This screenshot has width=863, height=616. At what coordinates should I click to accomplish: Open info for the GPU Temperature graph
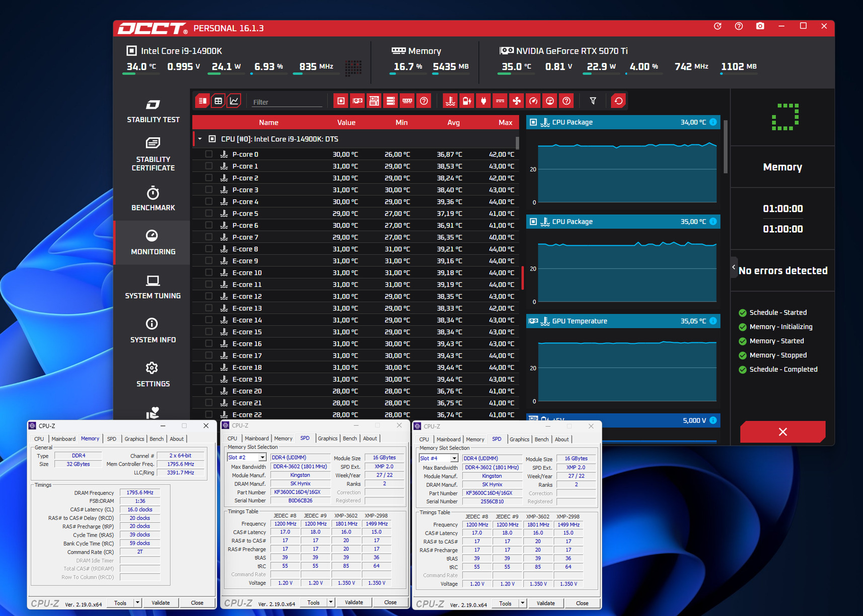(x=713, y=321)
